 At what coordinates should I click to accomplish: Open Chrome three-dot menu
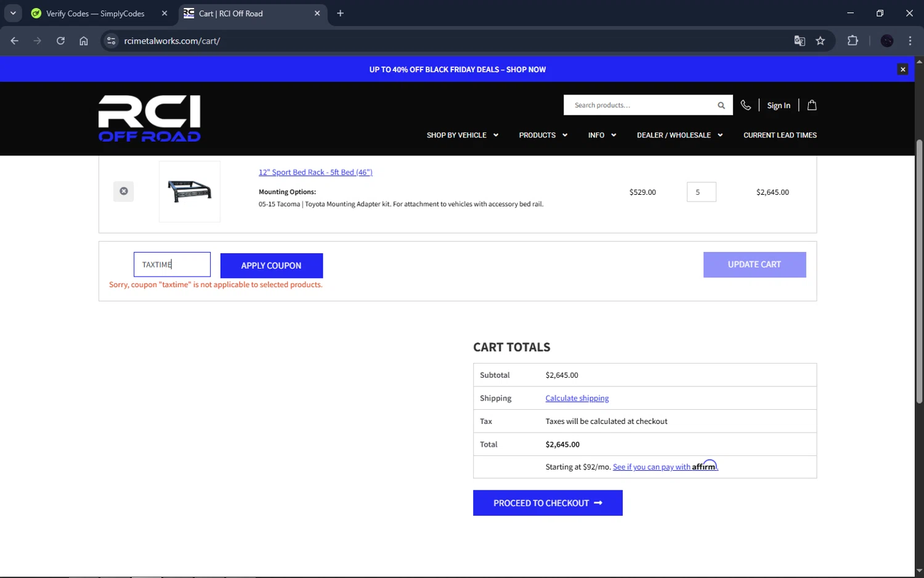(x=910, y=41)
